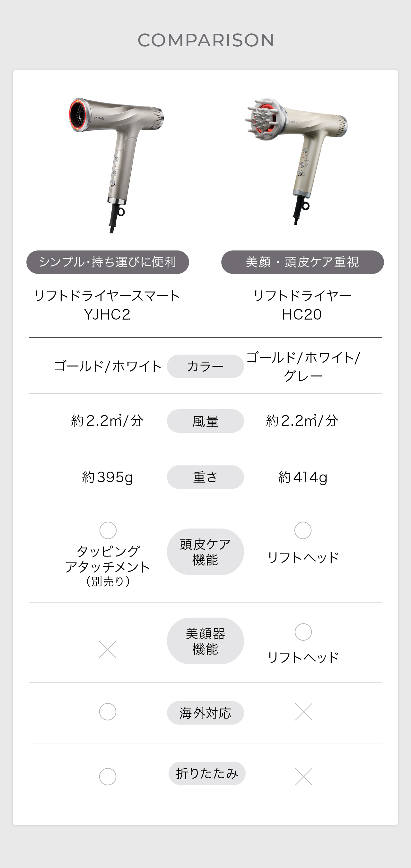Open the リフトドライヤースマート YJHC2 product name
Screen dimensions: 411x868
107,305
